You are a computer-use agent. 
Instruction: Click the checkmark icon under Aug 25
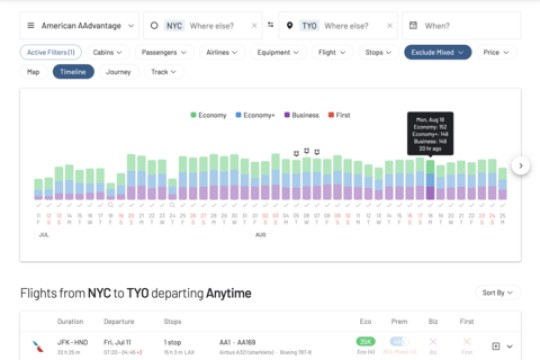coord(502,205)
